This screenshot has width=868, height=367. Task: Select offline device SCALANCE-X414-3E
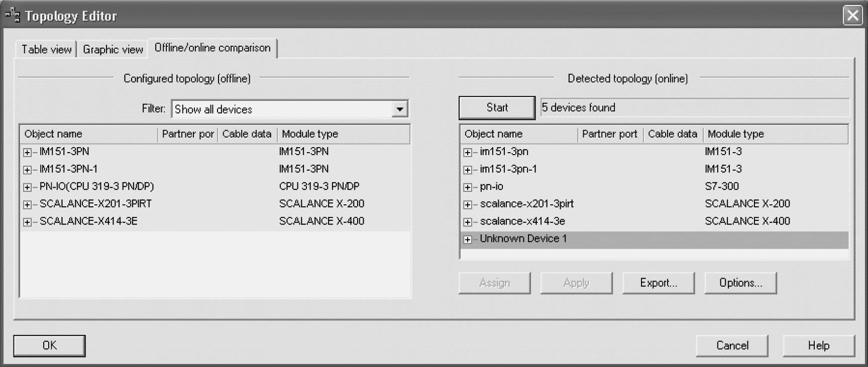88,221
